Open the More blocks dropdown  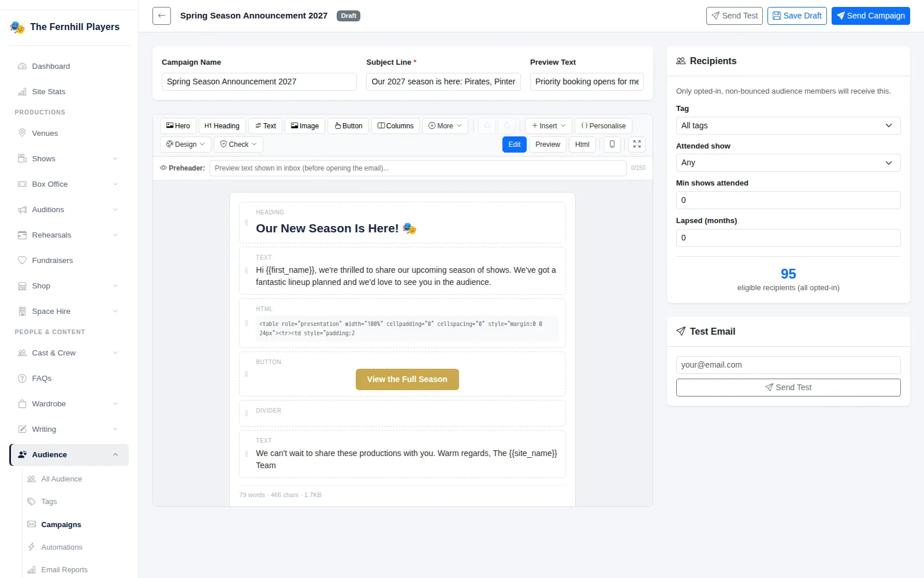(445, 126)
